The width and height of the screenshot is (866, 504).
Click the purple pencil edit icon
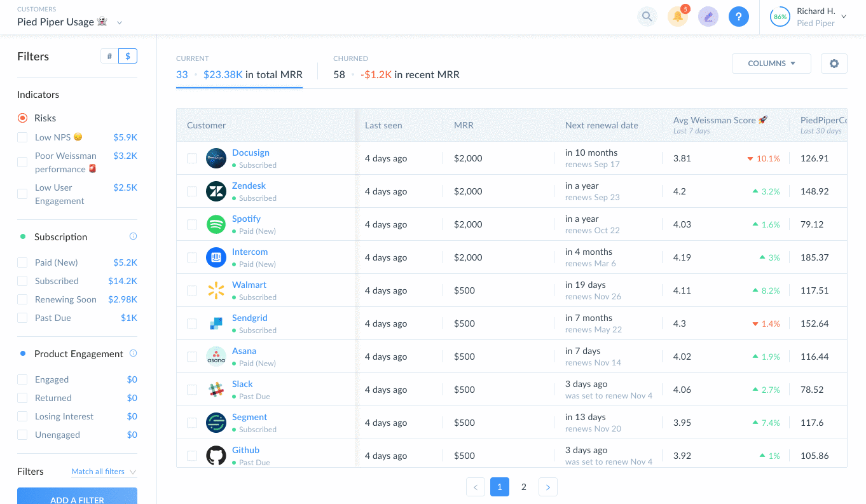(708, 17)
